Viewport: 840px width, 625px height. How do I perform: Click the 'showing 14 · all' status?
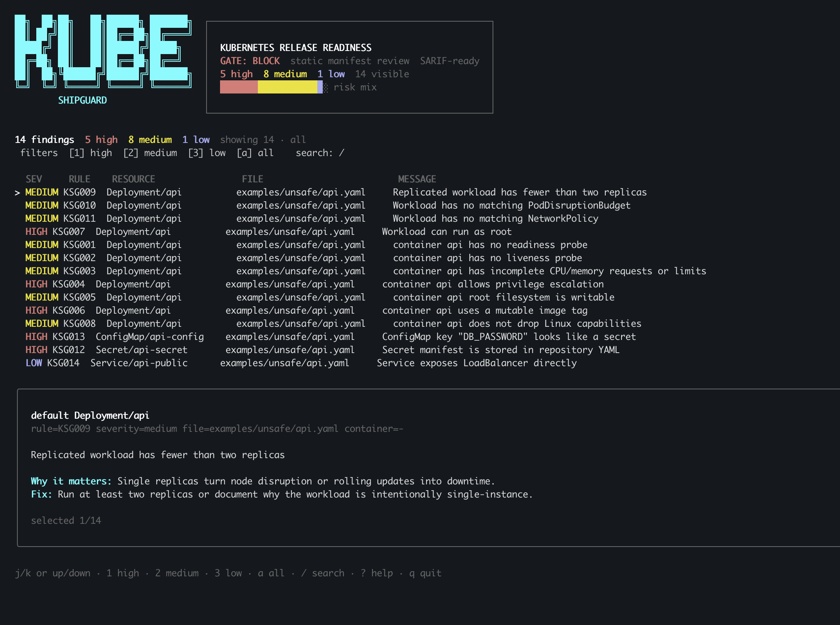[x=263, y=140]
